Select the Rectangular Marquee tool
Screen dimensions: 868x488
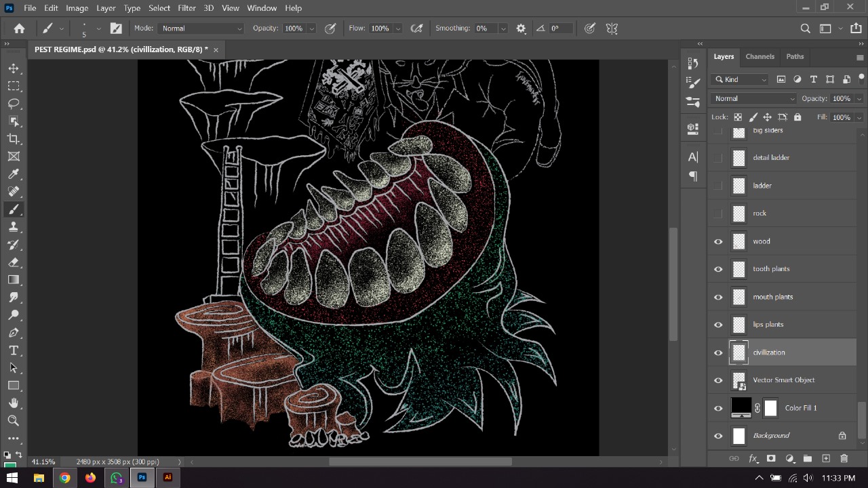14,86
